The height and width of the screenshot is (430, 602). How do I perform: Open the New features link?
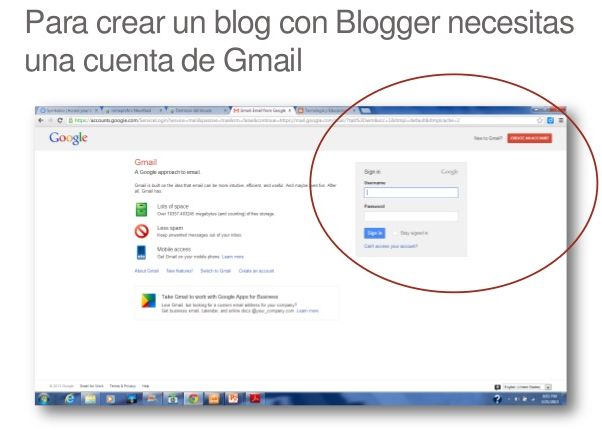tap(179, 271)
